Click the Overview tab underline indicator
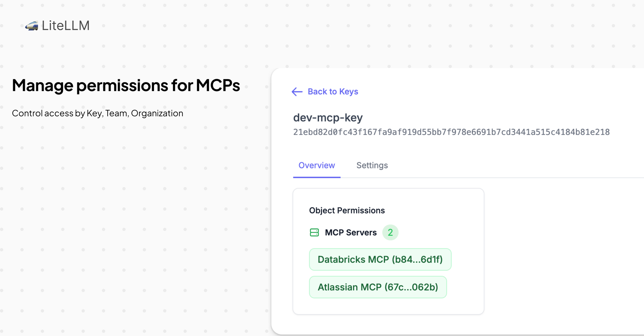 (x=317, y=177)
